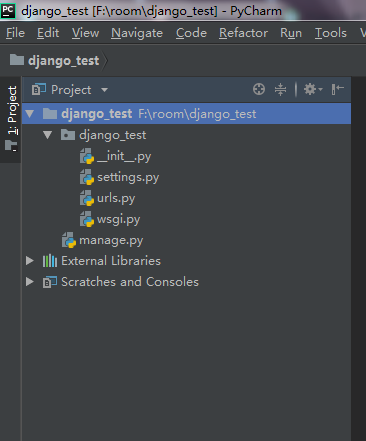366x441 pixels.
Task: Select the wsgi.py file
Action: pos(110,219)
